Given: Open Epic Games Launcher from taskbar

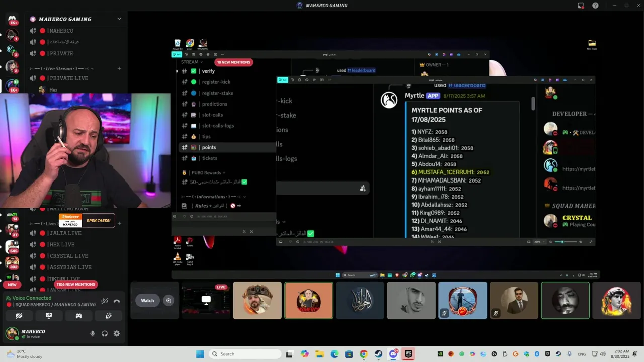Looking at the screenshot, I should (x=408, y=354).
